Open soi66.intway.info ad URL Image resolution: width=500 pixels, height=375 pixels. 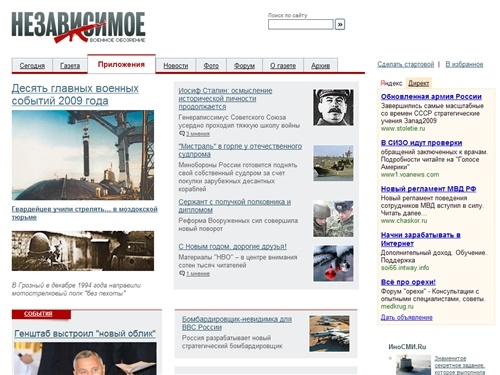405,268
